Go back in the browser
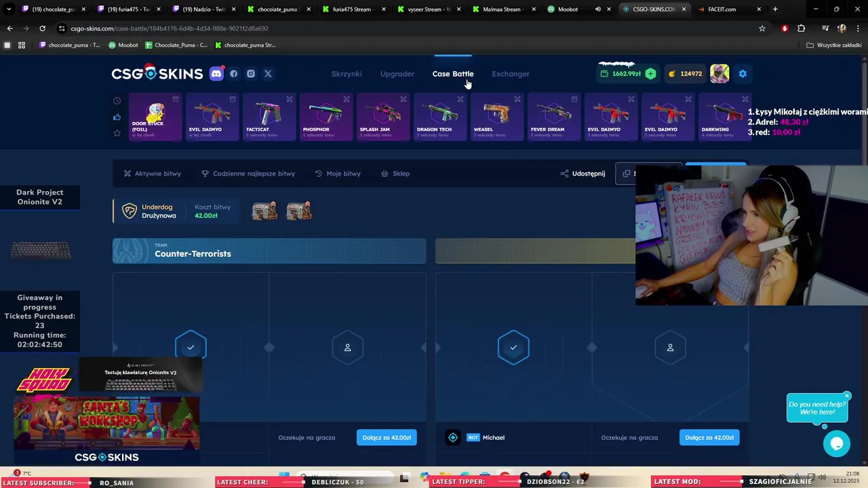This screenshot has height=488, width=868. tap(9, 28)
